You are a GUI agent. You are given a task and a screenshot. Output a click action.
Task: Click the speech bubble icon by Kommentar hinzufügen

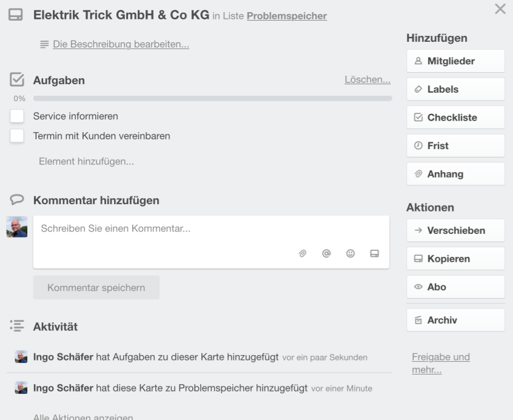[17, 199]
